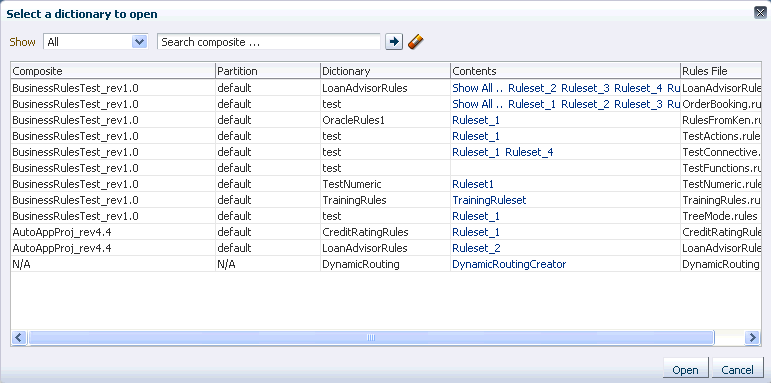Viewport: 771px width, 383px height.
Task: Click Ruleset_2 link in AutoAppProj LoanAdvisorRules row
Action: point(476,248)
